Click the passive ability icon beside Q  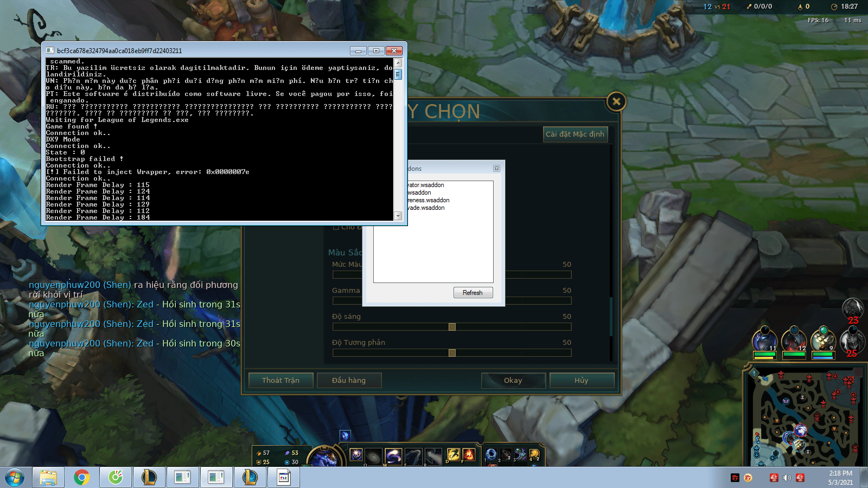pyautogui.click(x=356, y=454)
